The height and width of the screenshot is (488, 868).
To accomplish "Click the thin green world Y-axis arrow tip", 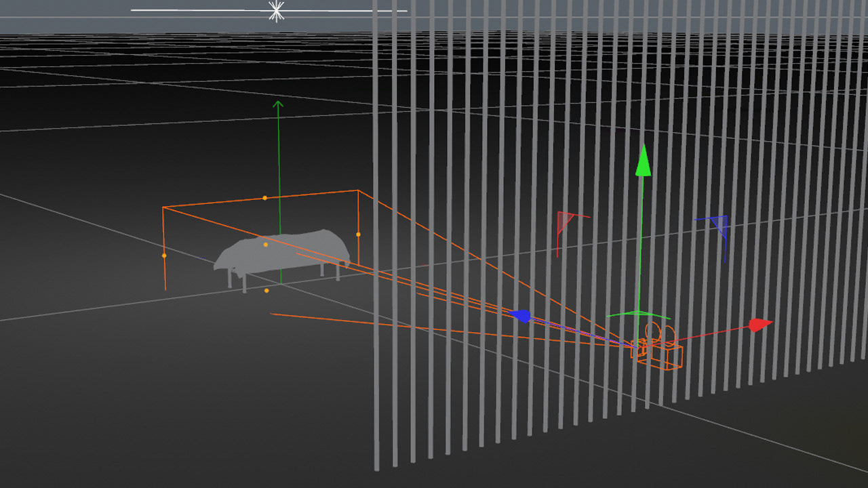I will [277, 104].
